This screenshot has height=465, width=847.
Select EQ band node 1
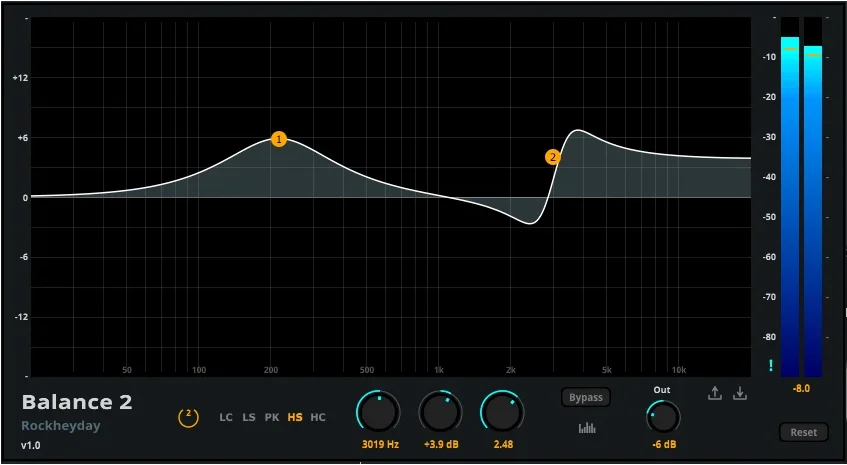(279, 139)
